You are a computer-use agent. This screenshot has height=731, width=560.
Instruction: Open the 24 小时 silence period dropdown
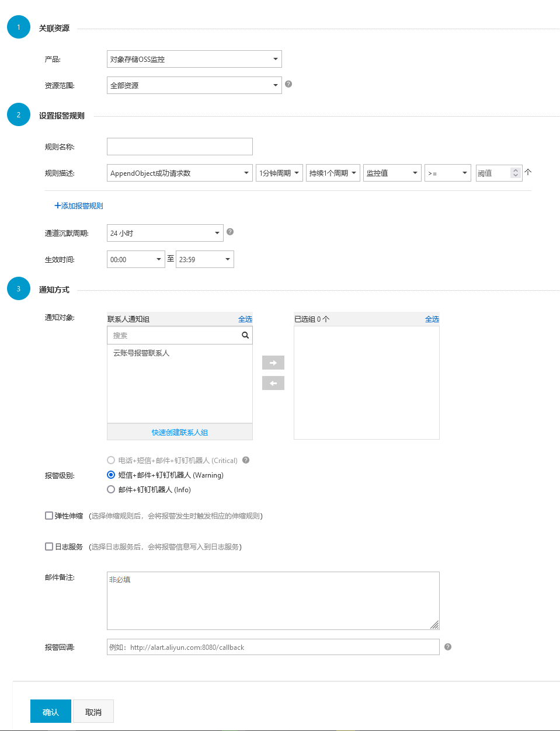(165, 232)
